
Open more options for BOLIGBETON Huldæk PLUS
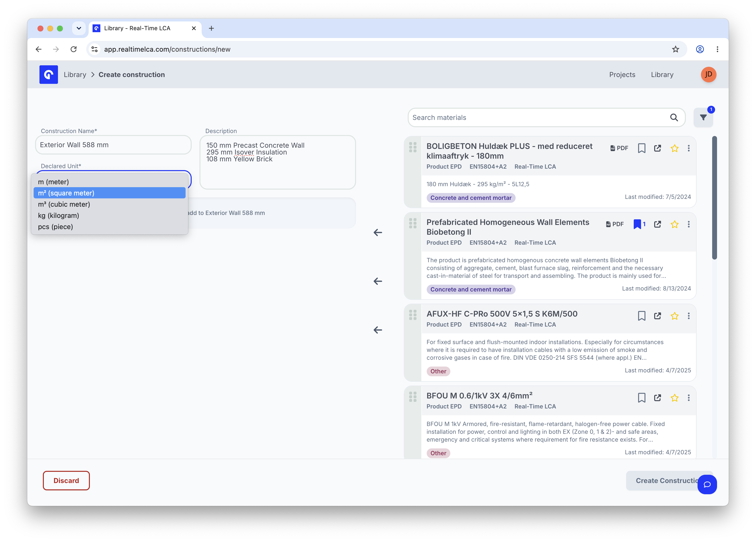[x=689, y=148]
